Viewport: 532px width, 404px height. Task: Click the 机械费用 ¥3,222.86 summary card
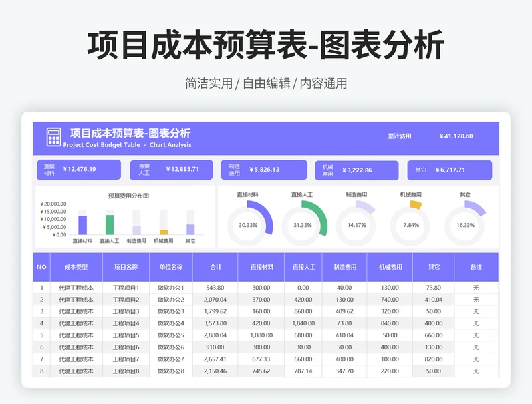point(356,170)
